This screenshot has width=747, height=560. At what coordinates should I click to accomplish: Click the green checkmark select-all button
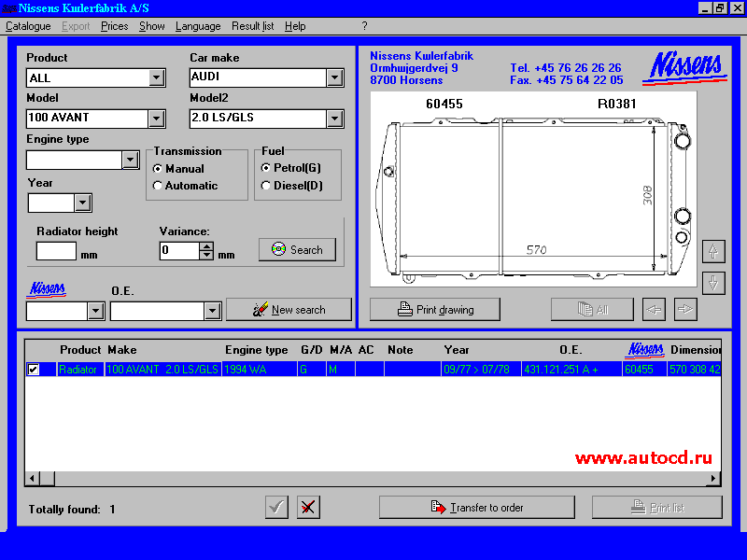coord(276,507)
